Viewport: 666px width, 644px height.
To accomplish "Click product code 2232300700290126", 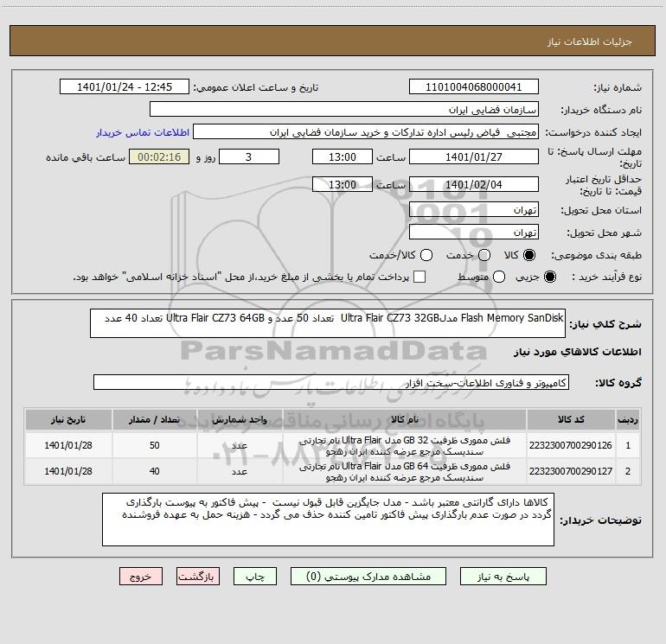I will 571,445.
